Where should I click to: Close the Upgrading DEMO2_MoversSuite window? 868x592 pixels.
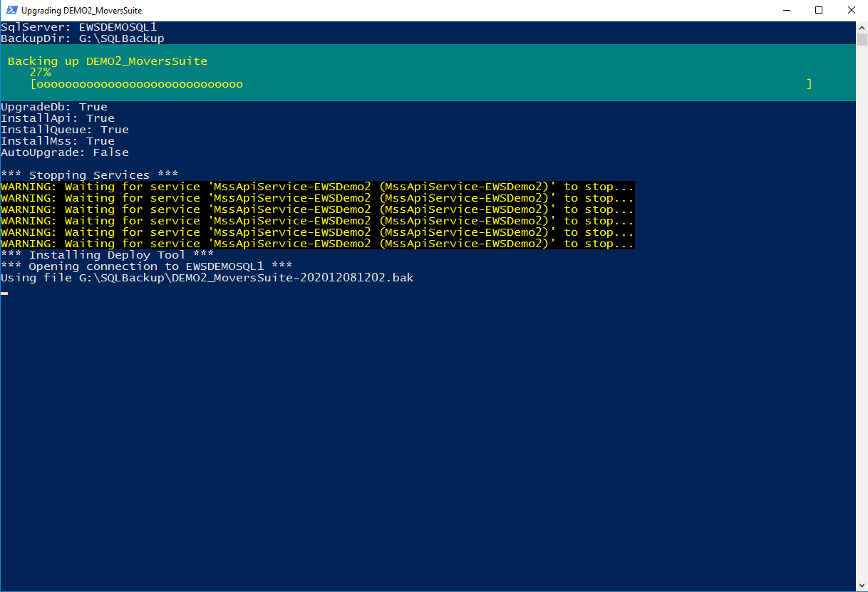(x=851, y=11)
